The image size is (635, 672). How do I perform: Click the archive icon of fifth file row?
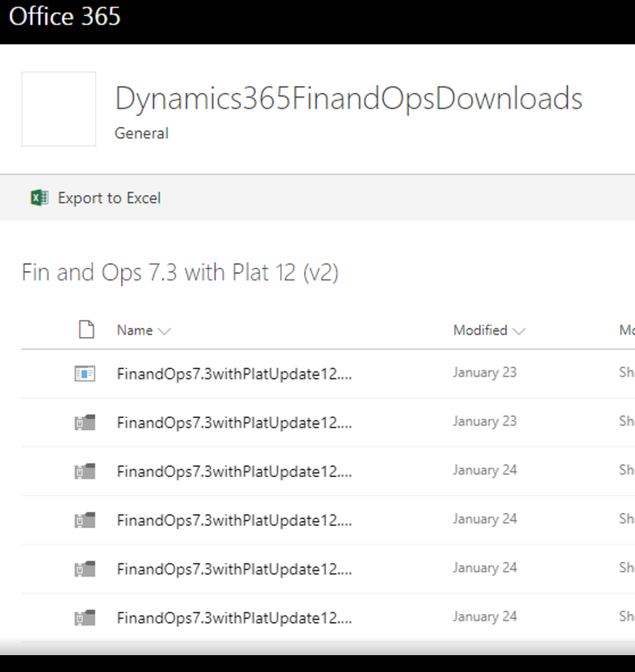pyautogui.click(x=85, y=569)
